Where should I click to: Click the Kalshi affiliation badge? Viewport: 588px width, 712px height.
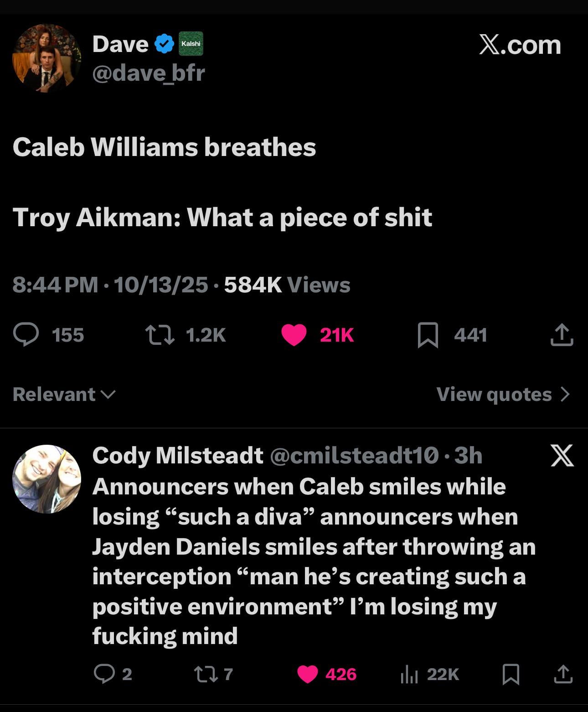pos(191,43)
